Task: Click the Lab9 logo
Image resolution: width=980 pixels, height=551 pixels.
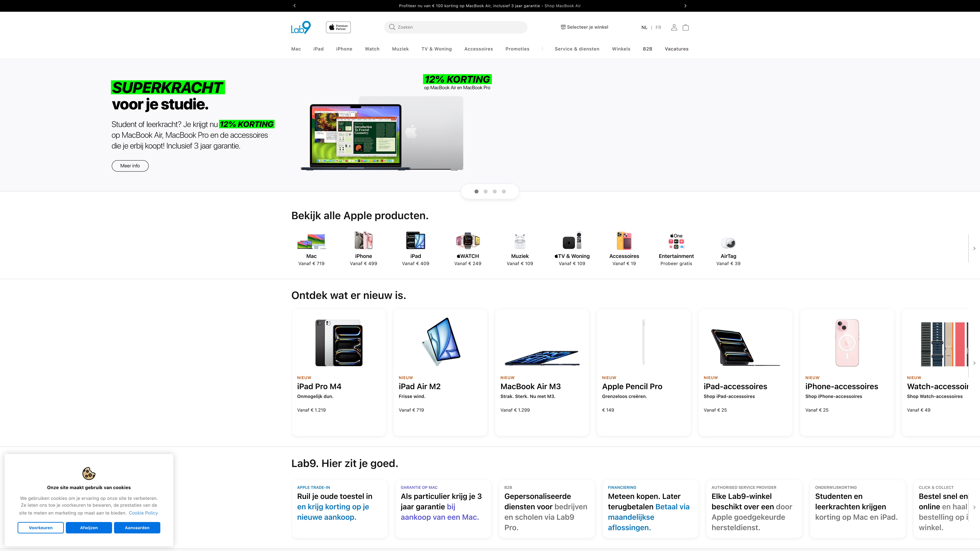Action: coord(301,27)
